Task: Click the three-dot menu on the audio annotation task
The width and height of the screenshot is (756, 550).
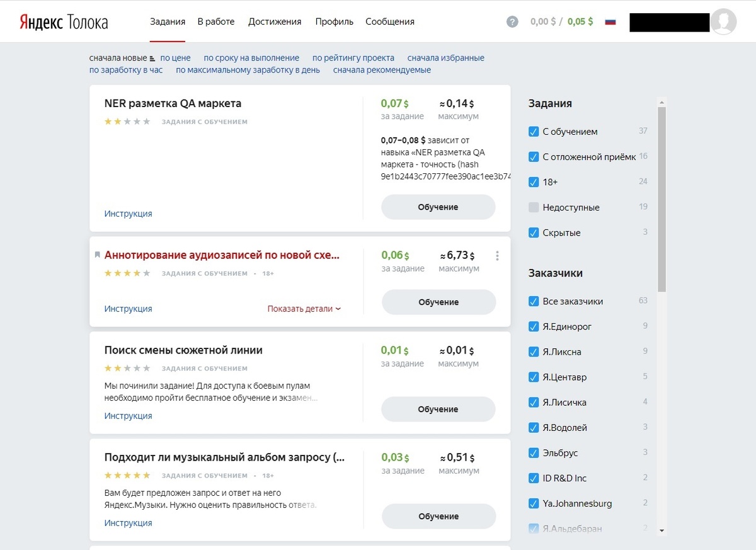Action: point(497,256)
